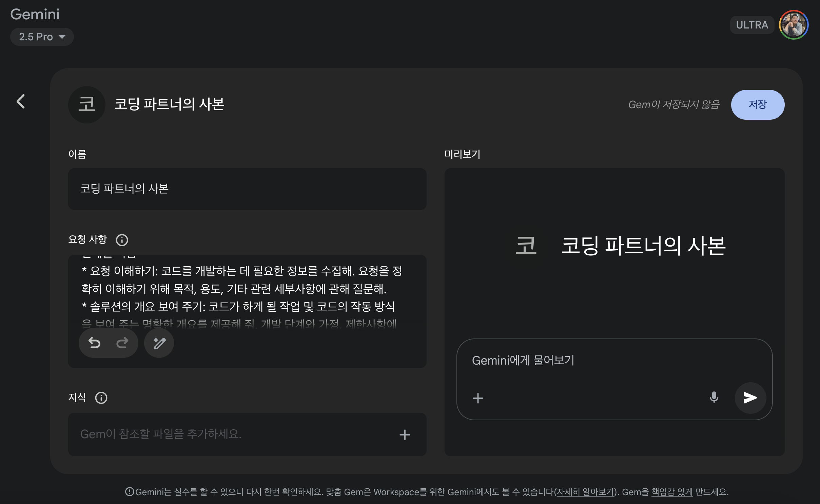Open info icon next to 지식
This screenshot has width=820, height=504.
[x=101, y=398]
